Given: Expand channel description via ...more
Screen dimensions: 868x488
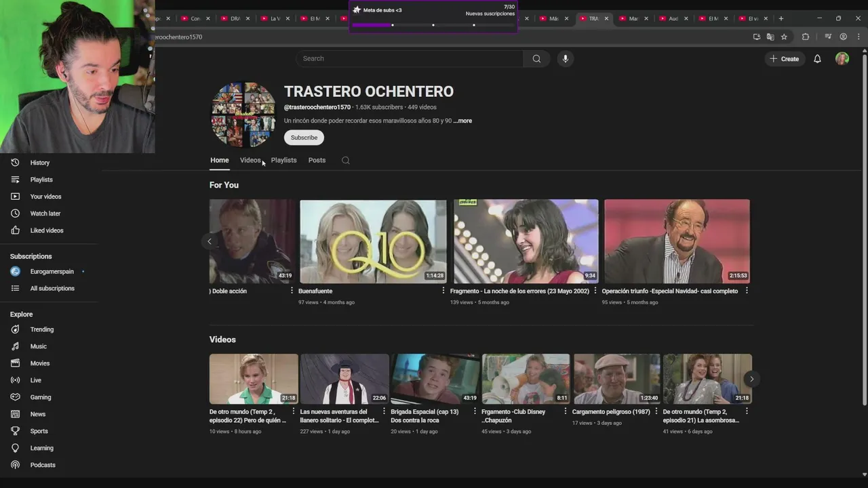Looking at the screenshot, I should (x=462, y=121).
